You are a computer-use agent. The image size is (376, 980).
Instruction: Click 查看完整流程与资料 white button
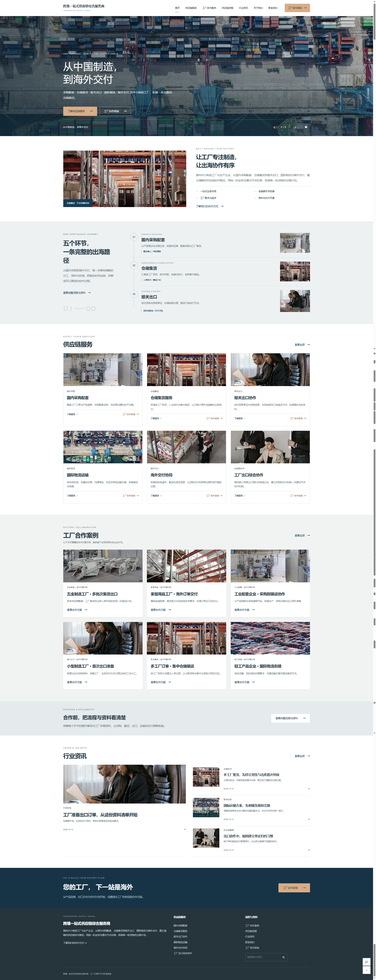click(x=290, y=718)
